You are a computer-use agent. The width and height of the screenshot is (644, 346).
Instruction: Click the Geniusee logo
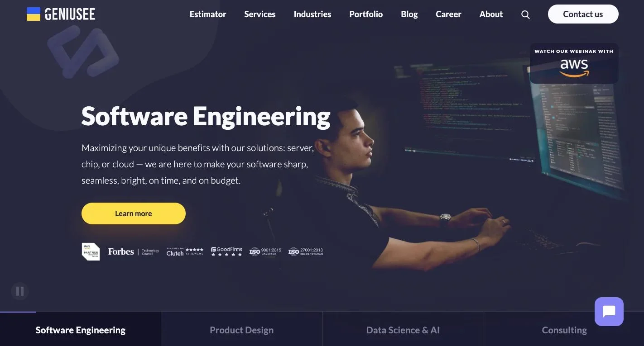click(61, 14)
